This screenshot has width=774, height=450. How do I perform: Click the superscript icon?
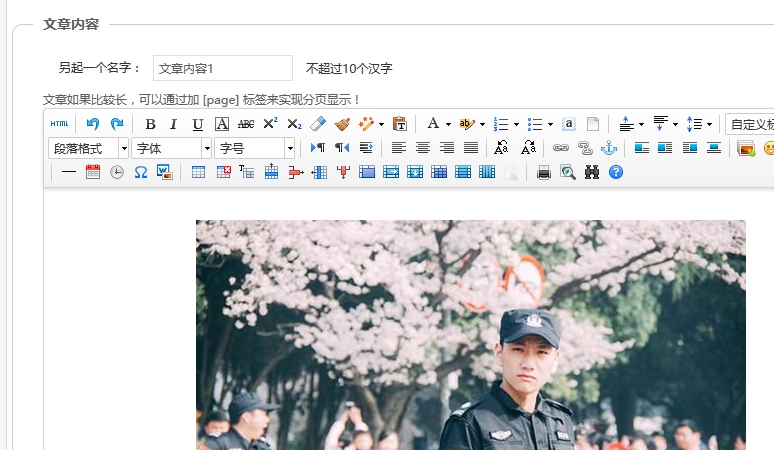point(270,124)
